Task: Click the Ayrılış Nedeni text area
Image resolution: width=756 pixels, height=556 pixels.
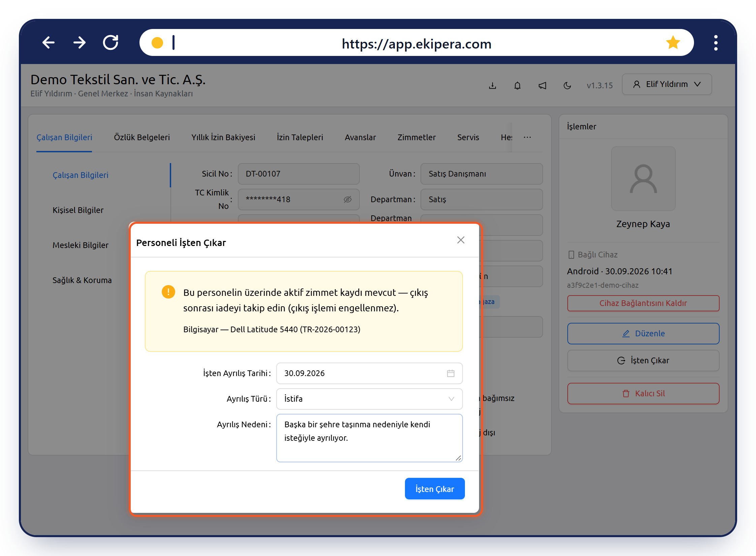Action: (x=369, y=438)
